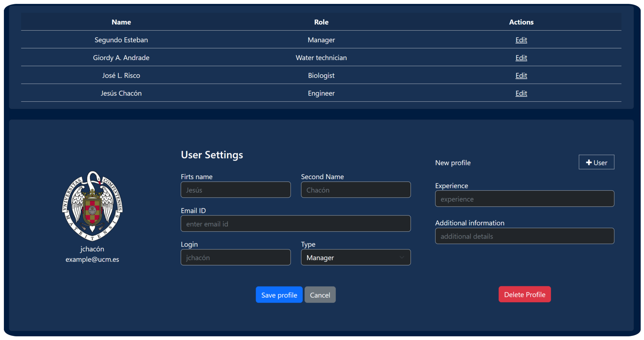This screenshot has width=644, height=340.
Task: Click the Additional information field
Action: click(524, 236)
